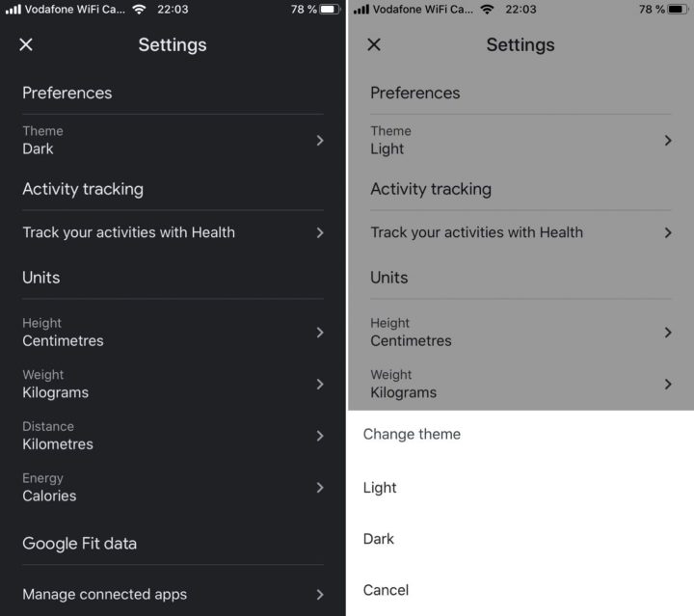Select Light in Change theme sheet

[380, 488]
